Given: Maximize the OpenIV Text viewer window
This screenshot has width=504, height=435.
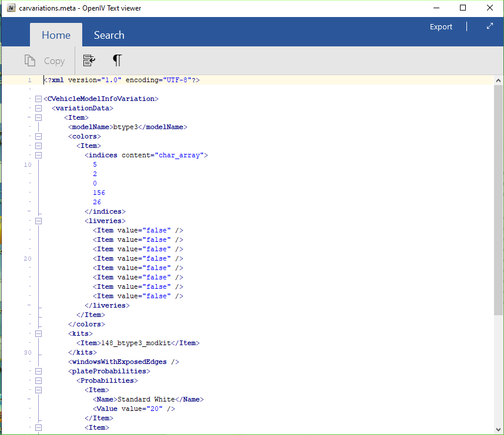Looking at the screenshot, I should 463,8.
